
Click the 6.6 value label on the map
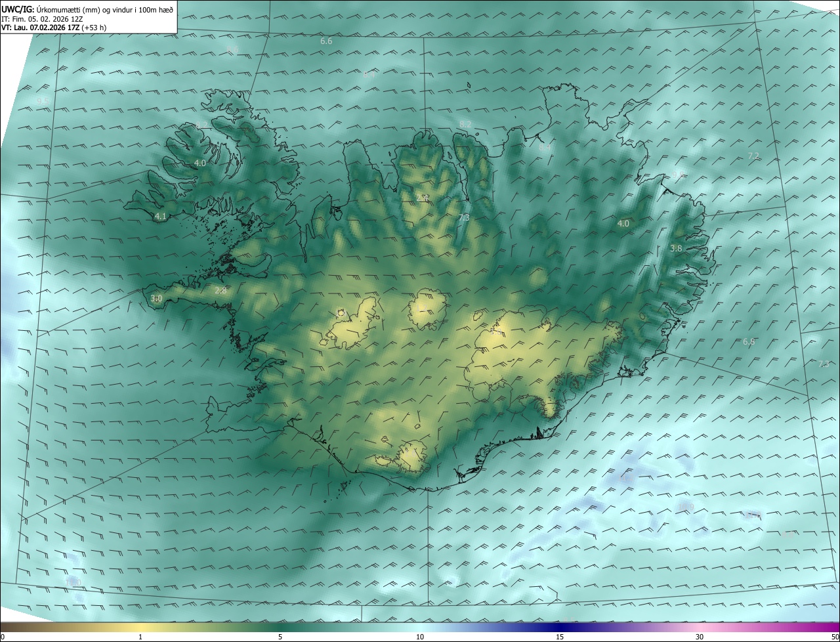326,41
